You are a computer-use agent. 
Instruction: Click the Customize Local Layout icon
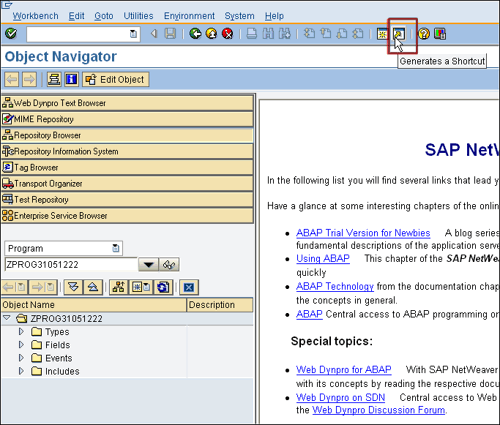click(x=440, y=34)
